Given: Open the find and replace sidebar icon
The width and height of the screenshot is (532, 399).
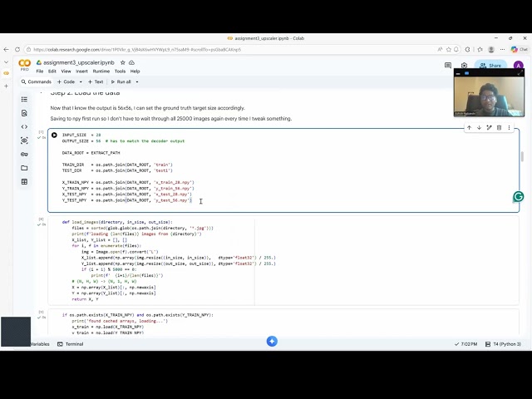Looking at the screenshot, I should tap(24, 113).
